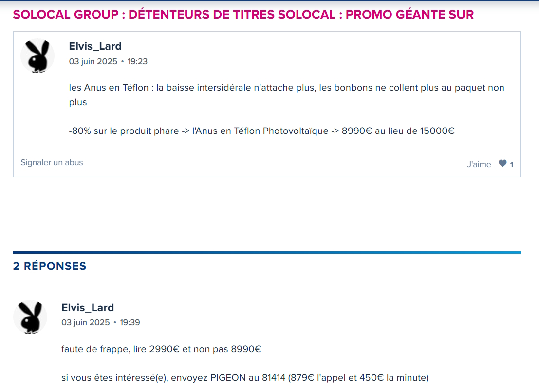539x392 pixels.
Task: Click the like count "1" beside the heart
Action: click(x=512, y=165)
